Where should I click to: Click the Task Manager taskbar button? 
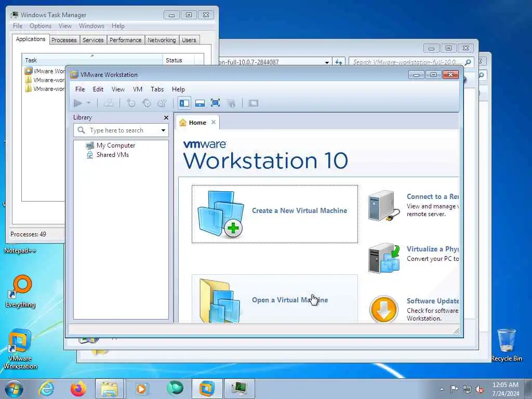(239, 389)
